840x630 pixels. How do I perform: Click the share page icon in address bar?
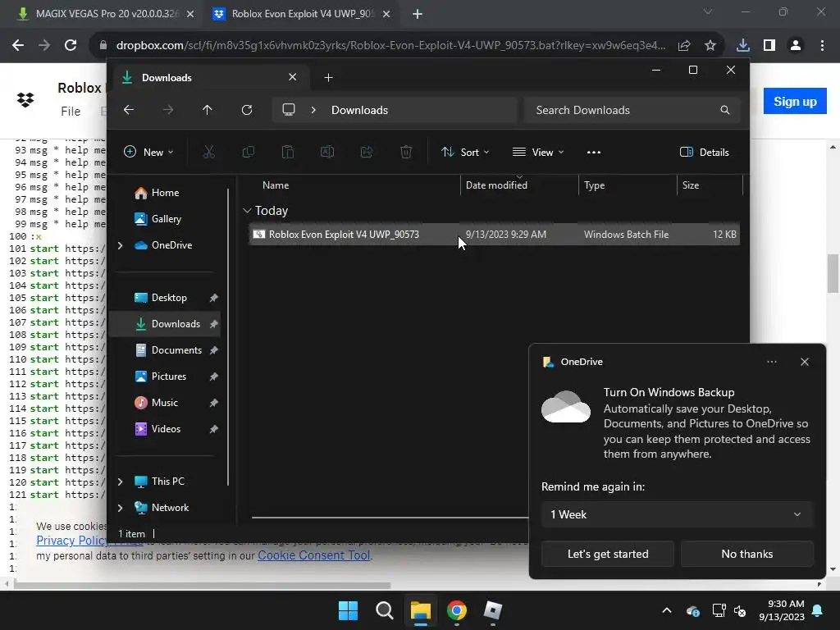click(684, 46)
